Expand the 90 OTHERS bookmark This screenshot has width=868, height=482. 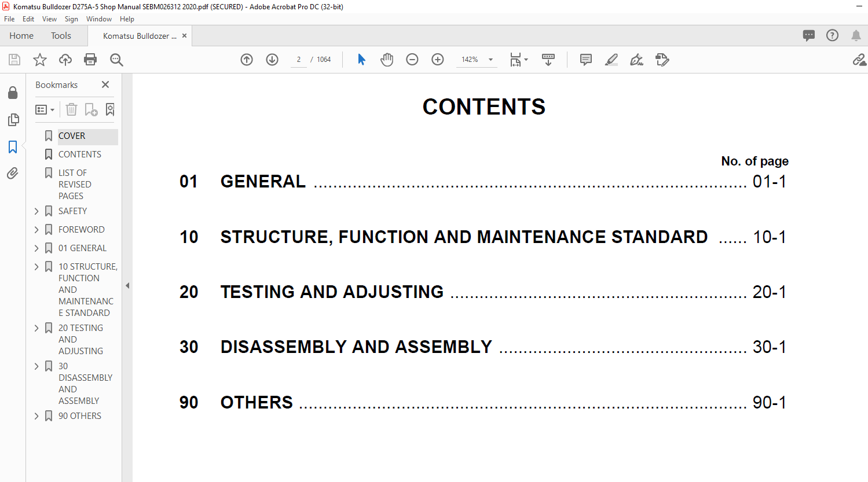[36, 416]
